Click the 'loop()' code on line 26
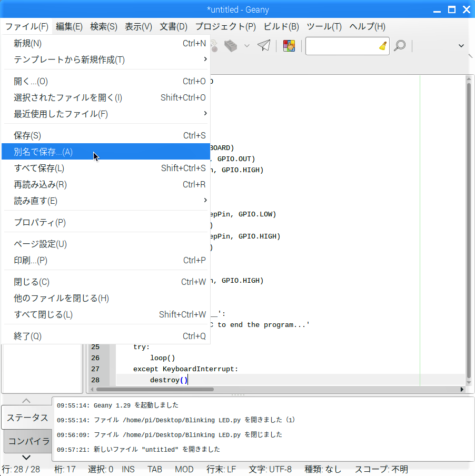Viewport: 475px width, 476px height. click(x=162, y=358)
